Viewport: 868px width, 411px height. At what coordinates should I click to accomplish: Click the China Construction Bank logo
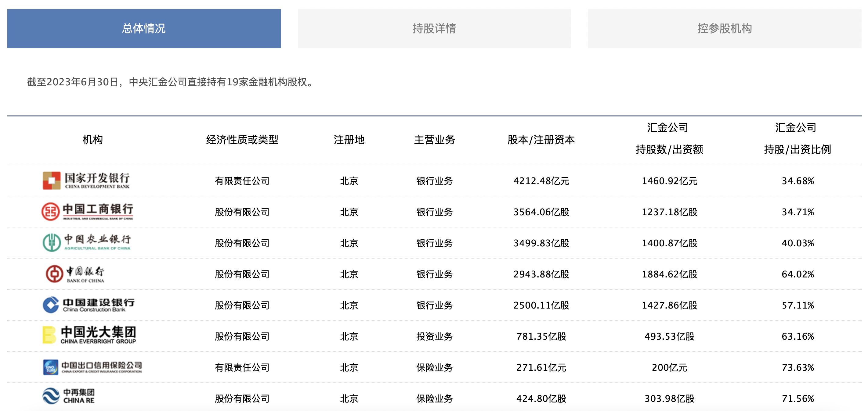tap(89, 305)
